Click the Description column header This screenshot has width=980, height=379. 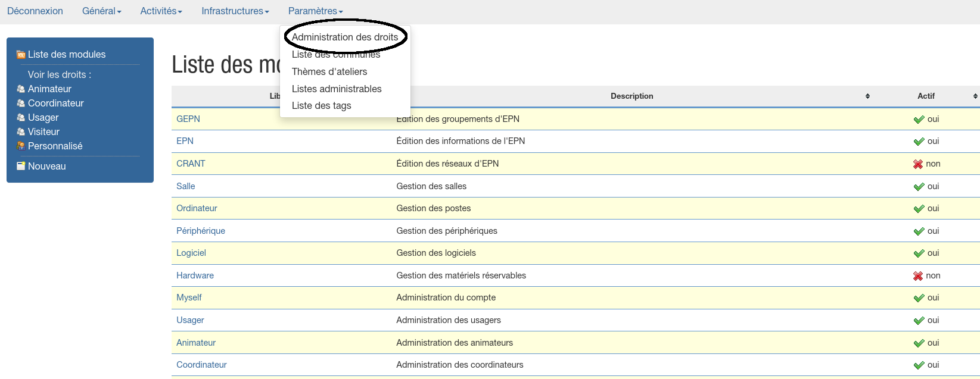click(631, 96)
